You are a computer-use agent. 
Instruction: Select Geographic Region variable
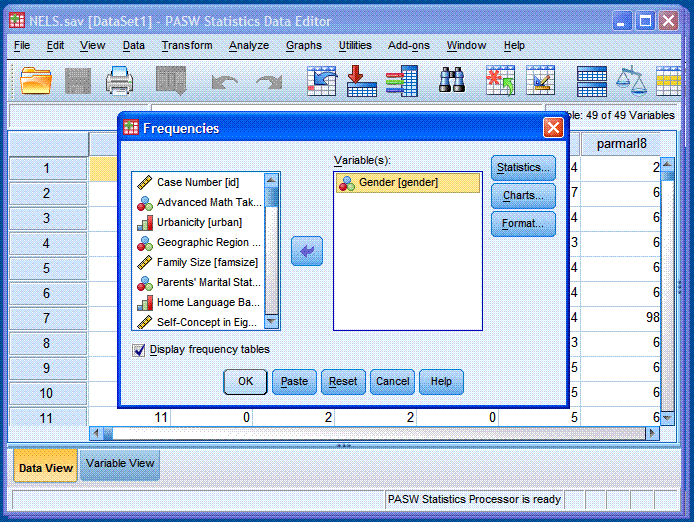click(x=198, y=243)
